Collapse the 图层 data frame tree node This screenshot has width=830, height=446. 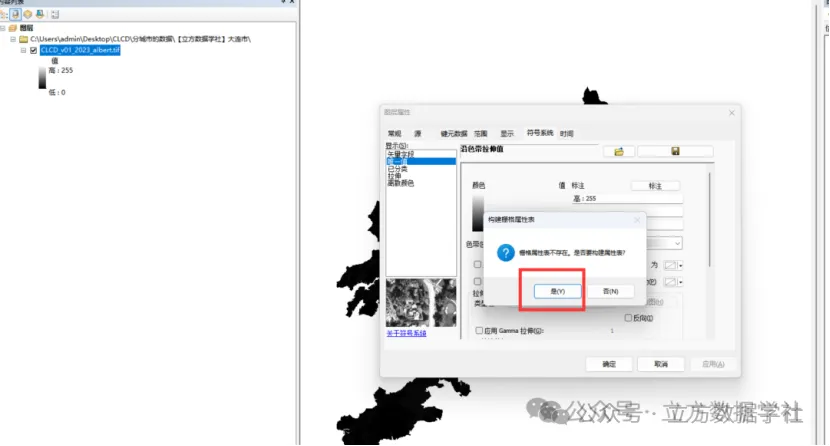[x=3, y=28]
